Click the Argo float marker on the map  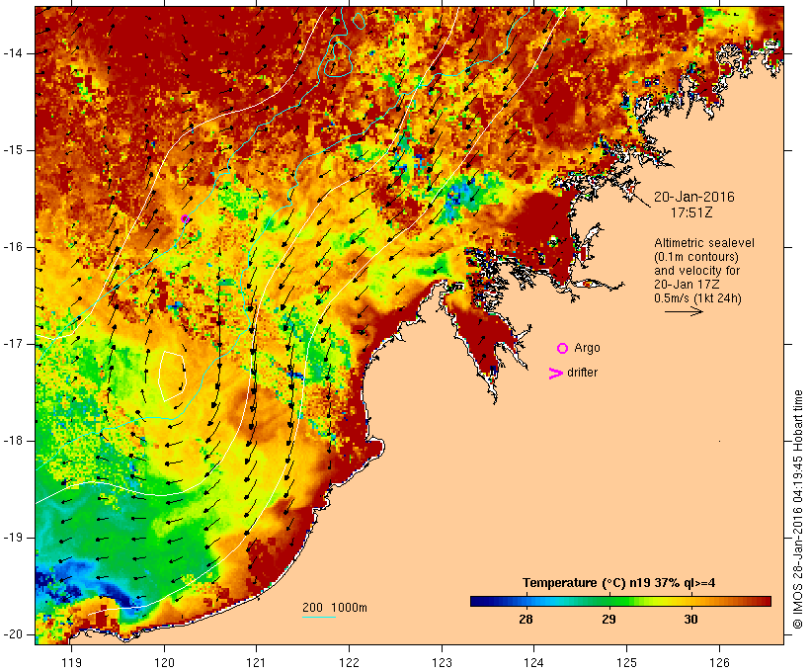click(185, 219)
